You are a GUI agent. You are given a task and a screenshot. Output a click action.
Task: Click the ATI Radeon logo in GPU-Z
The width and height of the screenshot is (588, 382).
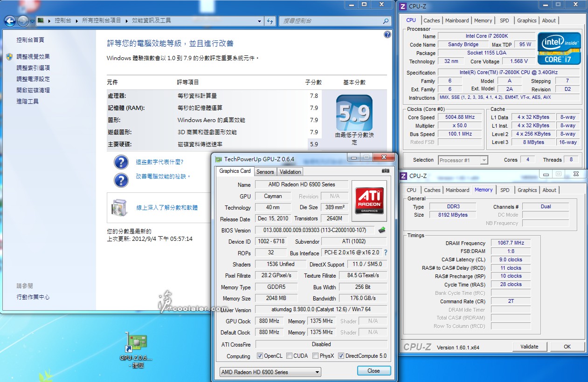point(370,200)
